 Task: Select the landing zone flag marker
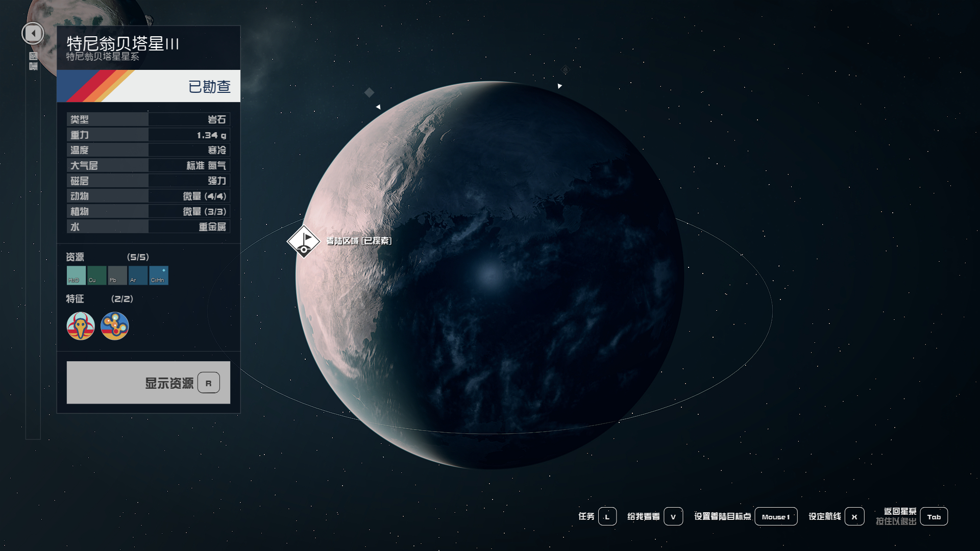(304, 241)
